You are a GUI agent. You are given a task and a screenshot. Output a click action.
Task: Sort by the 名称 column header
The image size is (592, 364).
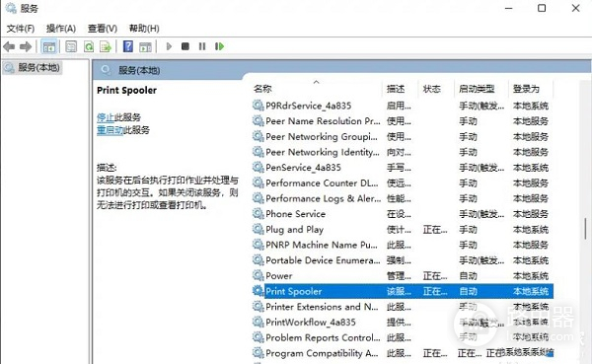tap(317, 89)
